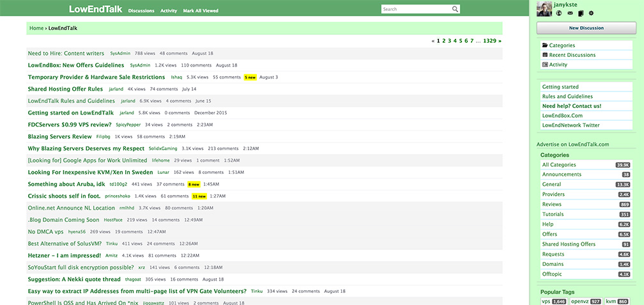This screenshot has width=644, height=305.
Task: Open the janykste profile avatar
Action: coord(544,9)
